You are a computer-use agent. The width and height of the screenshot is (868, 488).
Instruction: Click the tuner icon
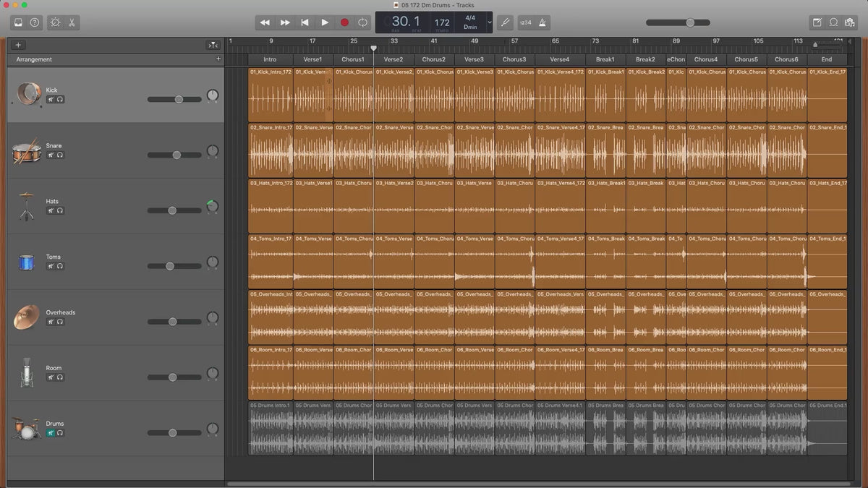coord(505,22)
